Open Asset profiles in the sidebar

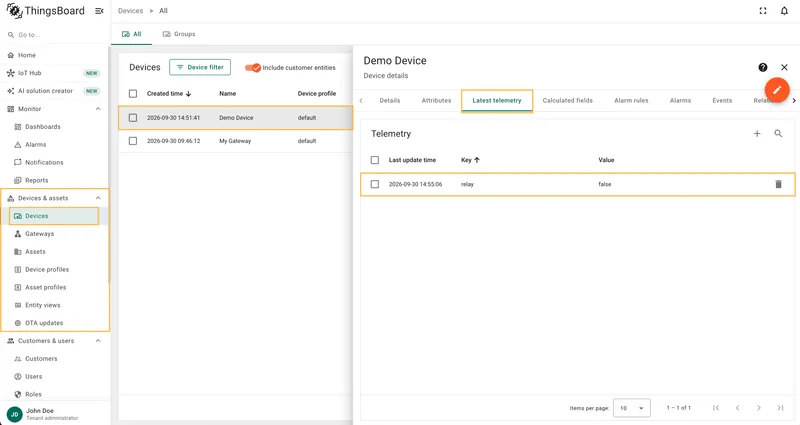[55, 287]
